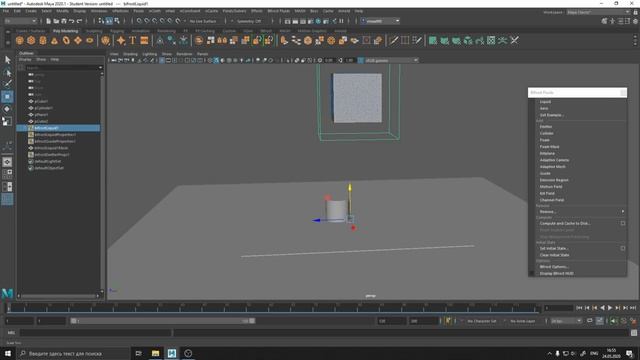
Task: Open the Poly Modeling shelf tab
Action: click(x=65, y=31)
